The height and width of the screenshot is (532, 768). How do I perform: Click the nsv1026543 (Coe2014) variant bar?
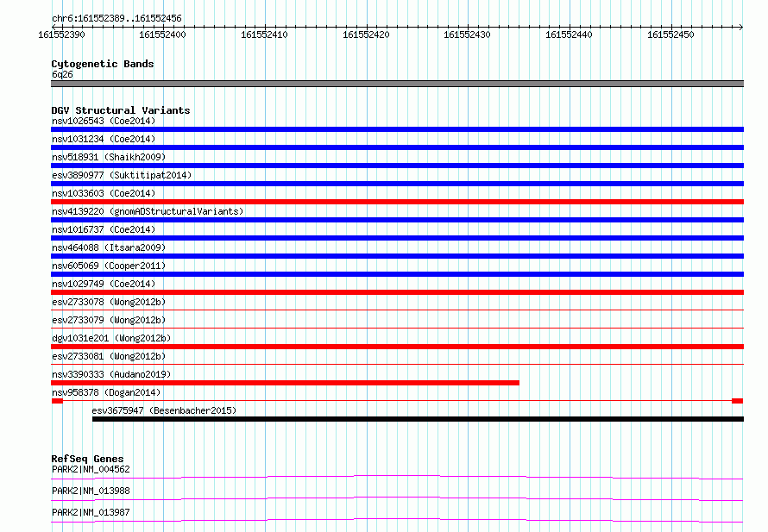point(397,129)
